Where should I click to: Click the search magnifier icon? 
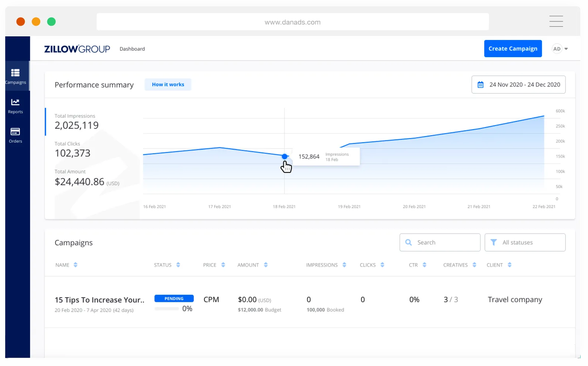coord(408,242)
